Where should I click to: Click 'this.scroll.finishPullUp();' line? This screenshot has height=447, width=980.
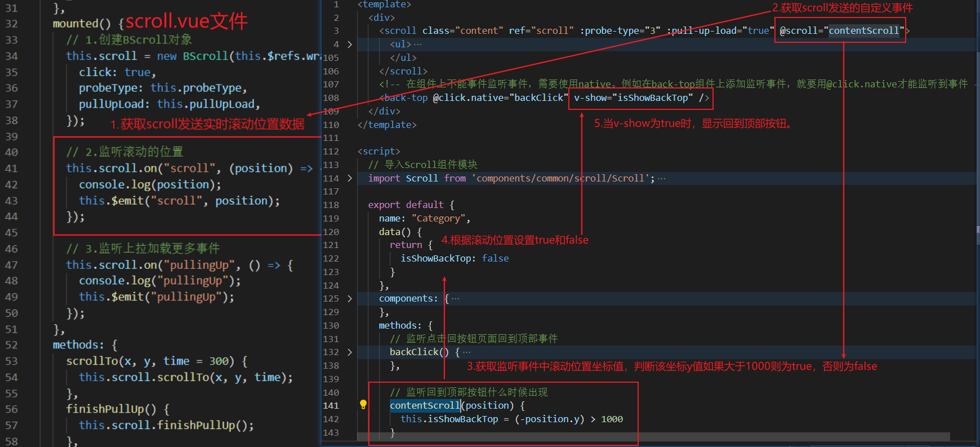166,426
